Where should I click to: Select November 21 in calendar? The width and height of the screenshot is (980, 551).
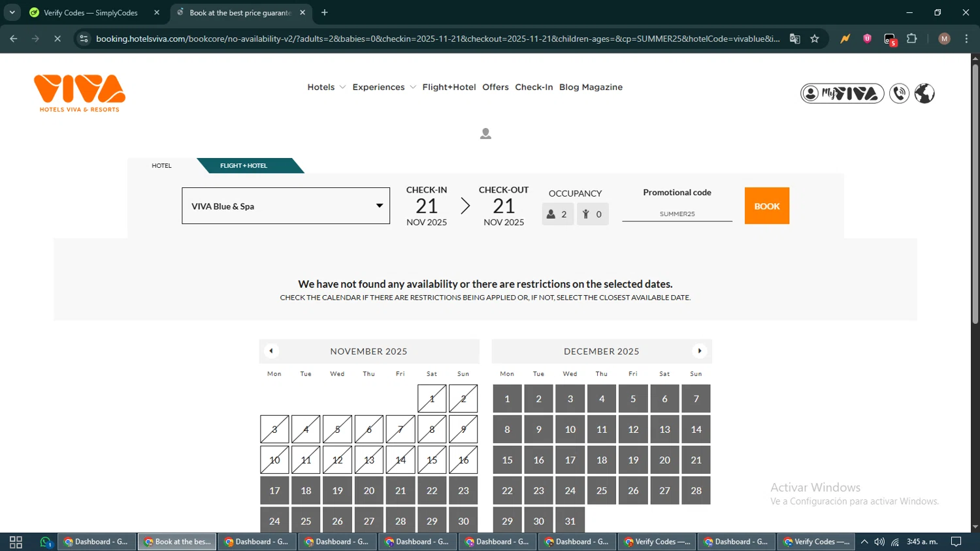(400, 490)
